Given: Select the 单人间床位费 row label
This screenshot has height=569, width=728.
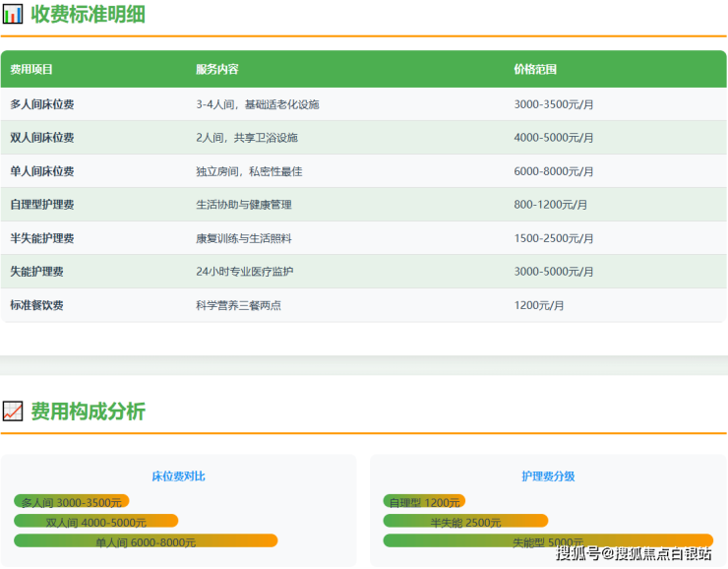Looking at the screenshot, I should [42, 171].
